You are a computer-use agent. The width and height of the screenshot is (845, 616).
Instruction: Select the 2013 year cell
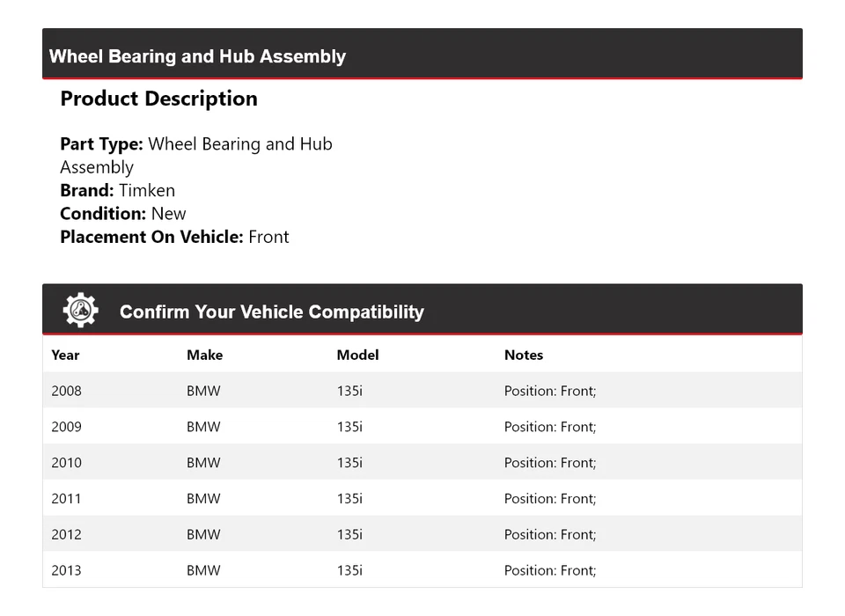click(66, 570)
